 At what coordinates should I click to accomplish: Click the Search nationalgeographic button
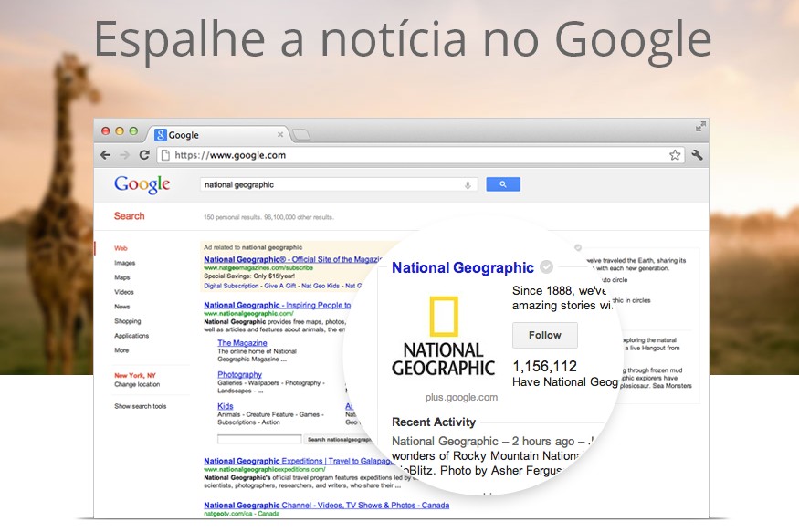pos(339,439)
